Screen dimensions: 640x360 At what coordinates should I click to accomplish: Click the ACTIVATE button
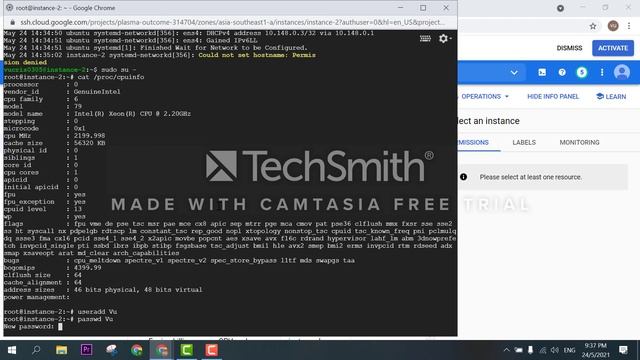pyautogui.click(x=613, y=48)
